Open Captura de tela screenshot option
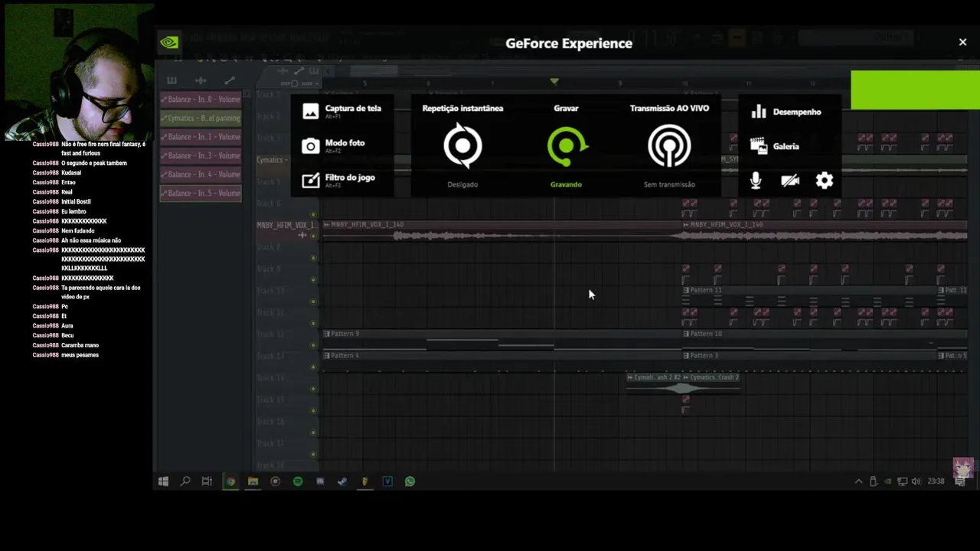The height and width of the screenshot is (551, 980). 342,111
